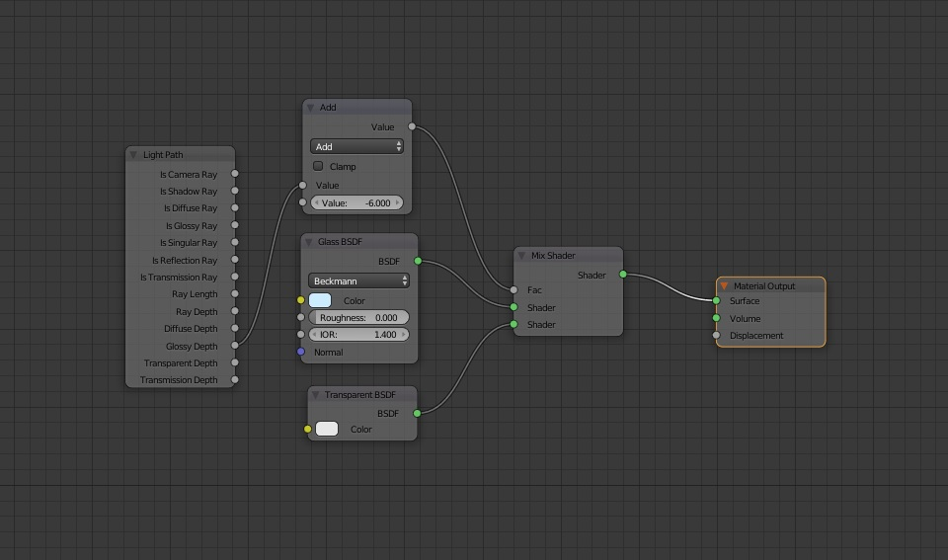948x560 pixels.
Task: Click the Roughness value field
Action: pyautogui.click(x=358, y=318)
